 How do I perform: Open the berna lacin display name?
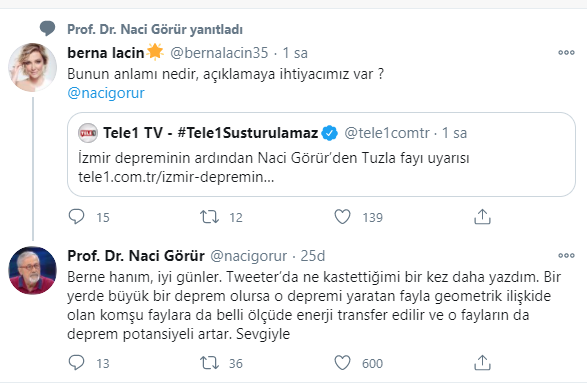point(106,53)
